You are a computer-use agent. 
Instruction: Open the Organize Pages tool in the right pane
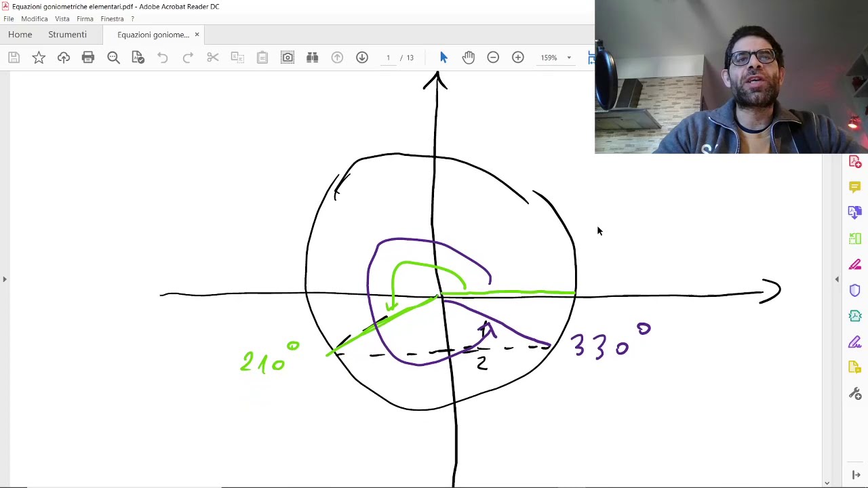click(x=854, y=239)
